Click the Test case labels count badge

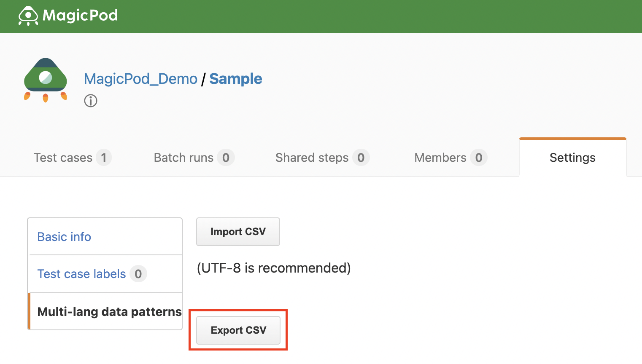click(138, 274)
